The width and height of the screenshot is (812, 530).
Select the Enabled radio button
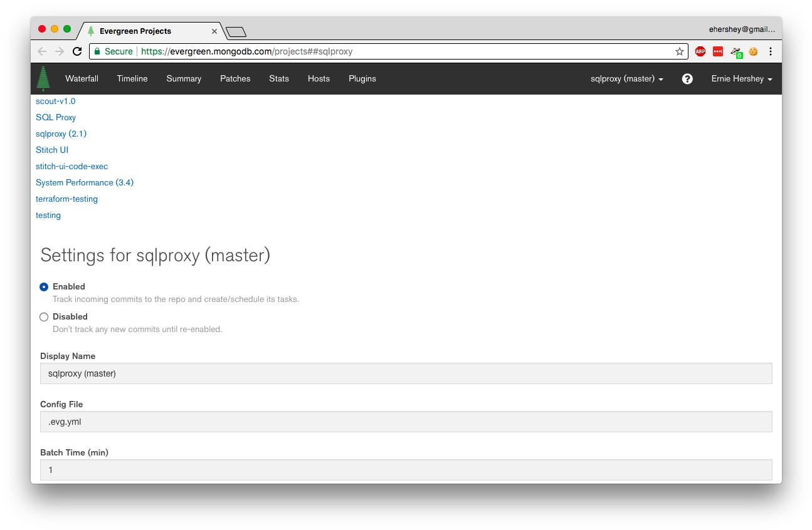click(x=44, y=287)
